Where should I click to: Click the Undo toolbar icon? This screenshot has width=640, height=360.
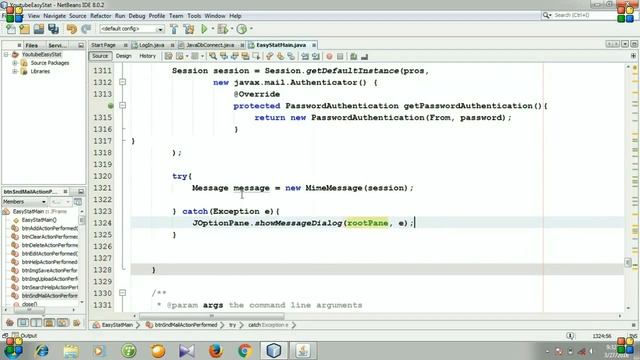coord(72,29)
